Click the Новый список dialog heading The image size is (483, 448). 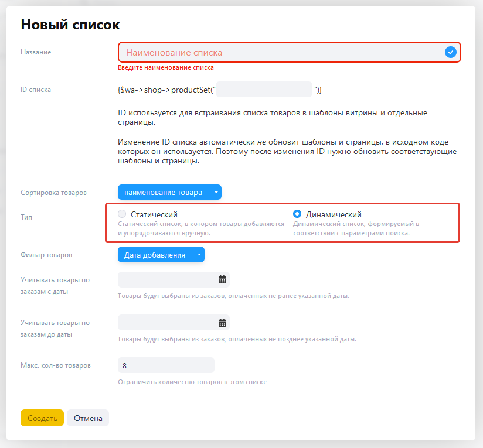point(70,25)
